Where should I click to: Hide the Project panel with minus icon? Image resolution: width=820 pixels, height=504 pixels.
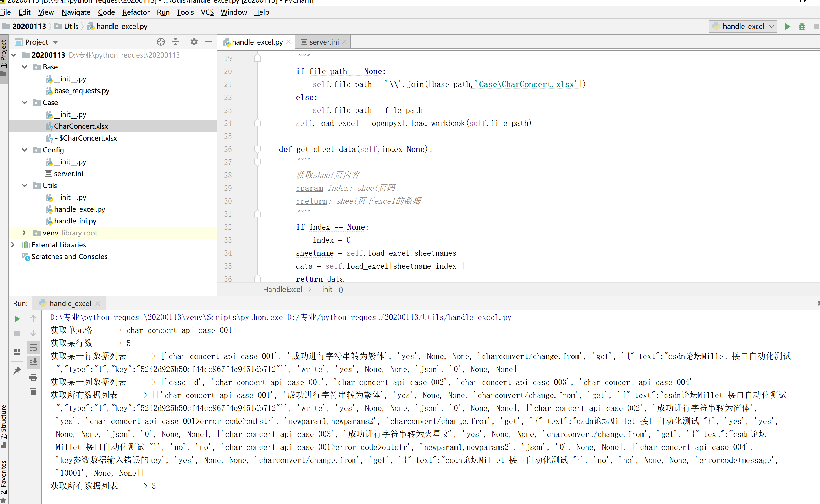pos(209,42)
